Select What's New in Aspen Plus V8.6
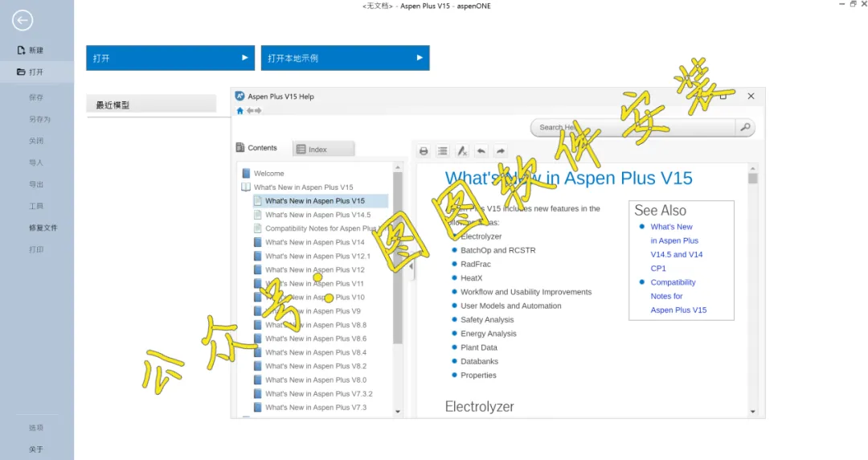The height and width of the screenshot is (460, 868). tap(316, 339)
